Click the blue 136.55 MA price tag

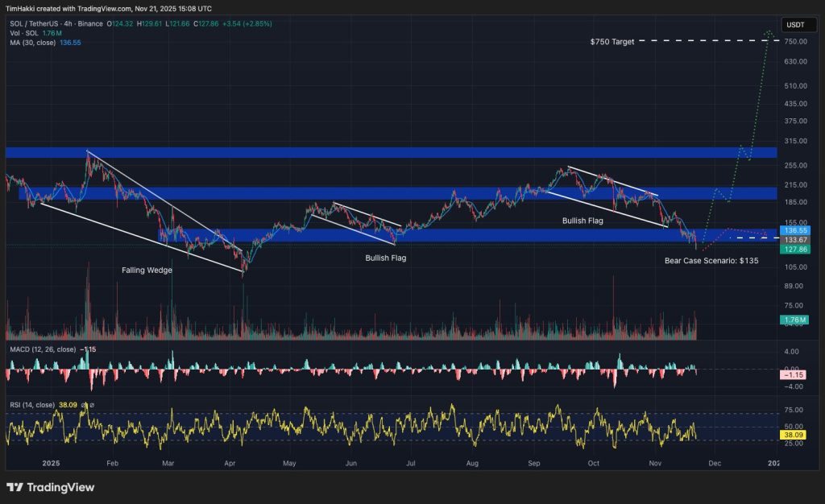(795, 229)
